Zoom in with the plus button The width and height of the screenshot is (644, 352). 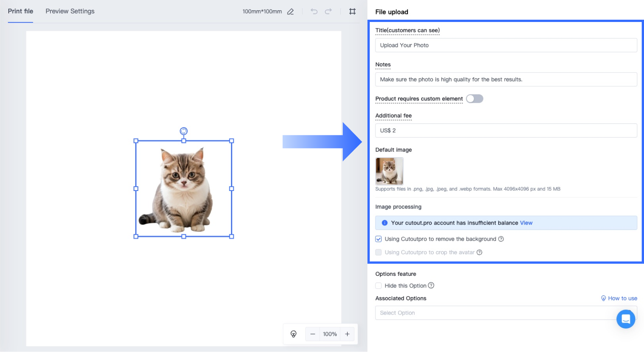tap(347, 334)
